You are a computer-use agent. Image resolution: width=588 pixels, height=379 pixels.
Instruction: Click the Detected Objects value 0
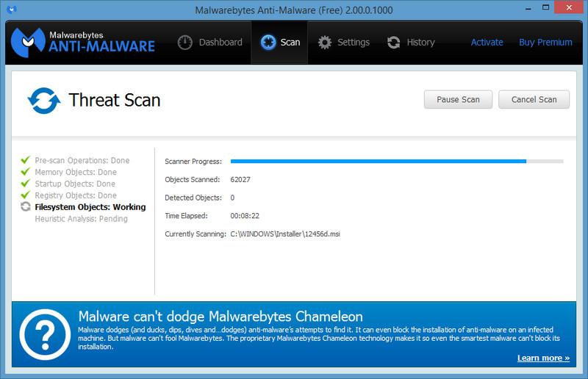pyautogui.click(x=232, y=198)
